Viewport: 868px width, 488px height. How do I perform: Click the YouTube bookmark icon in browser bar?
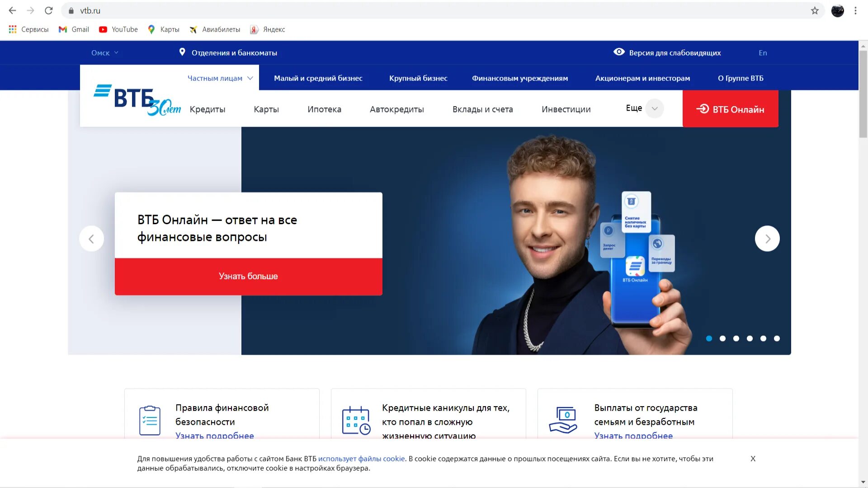pos(104,29)
